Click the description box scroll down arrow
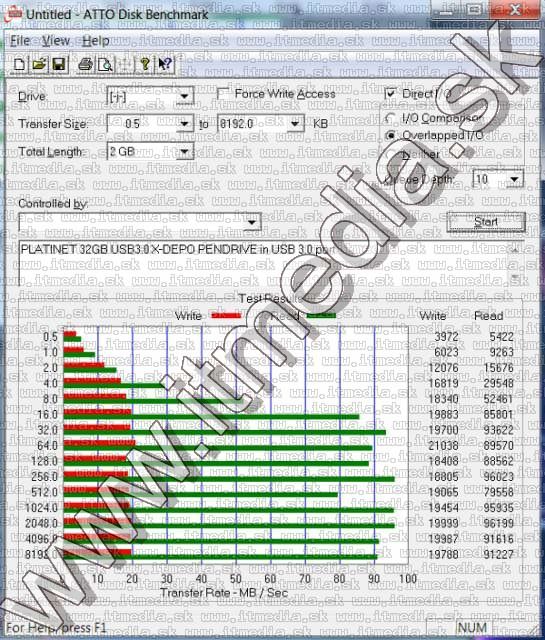Screen dimensions: 545x640 (514, 278)
